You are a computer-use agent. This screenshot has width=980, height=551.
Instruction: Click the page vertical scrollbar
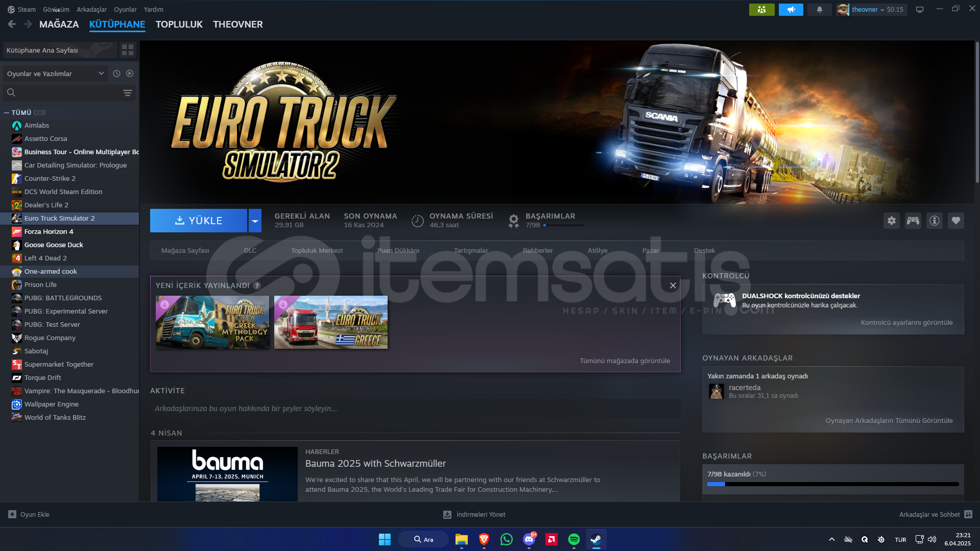(977, 112)
